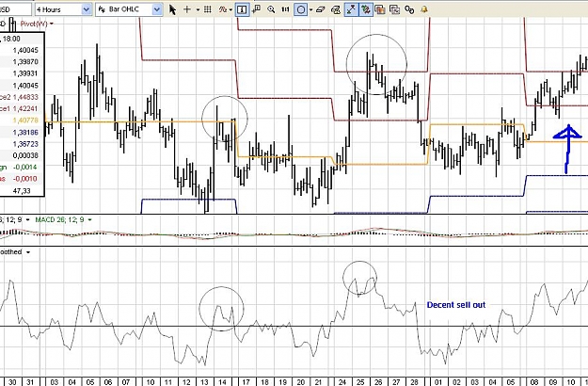Image resolution: width=588 pixels, height=386 pixels.
Task: Click the bar chart icon beside Pivot(W)
Action: (x=12, y=24)
